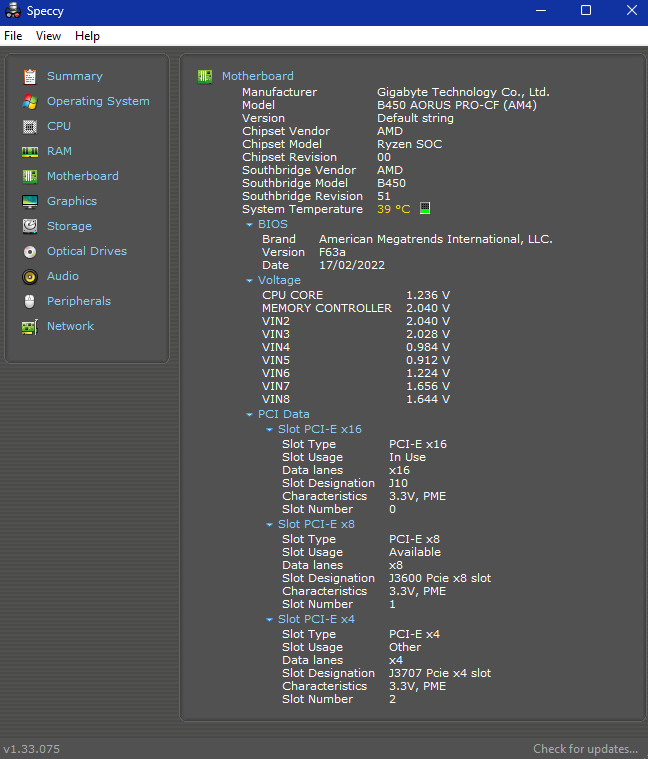Show the CPU section
Image resolution: width=648 pixels, height=759 pixels.
click(59, 126)
